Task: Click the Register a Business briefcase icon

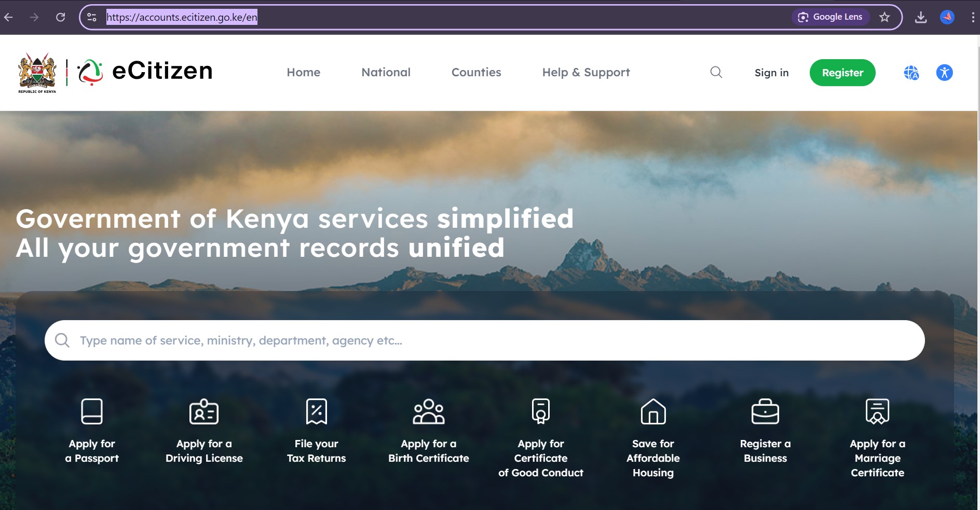Action: pyautogui.click(x=765, y=411)
